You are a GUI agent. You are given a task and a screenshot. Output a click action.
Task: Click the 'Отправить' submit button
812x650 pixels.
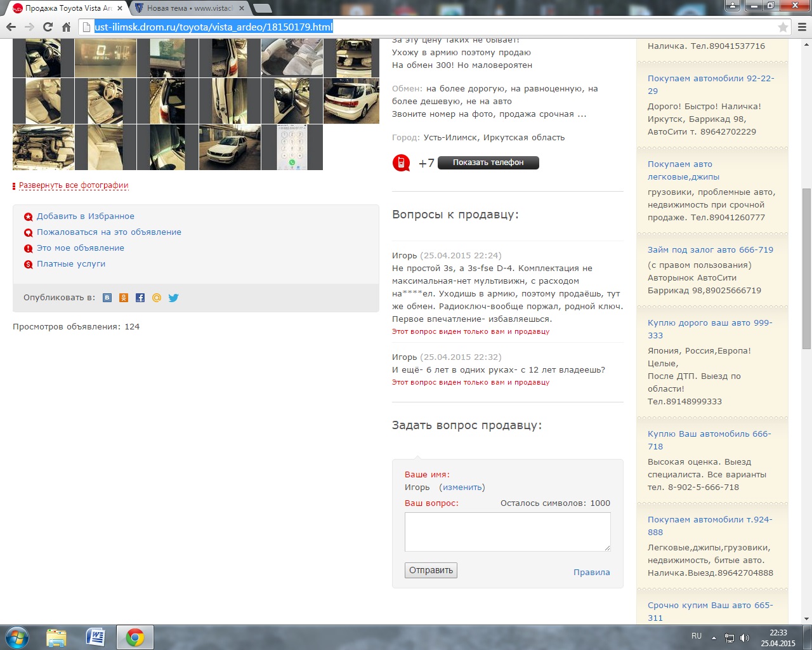(x=431, y=570)
